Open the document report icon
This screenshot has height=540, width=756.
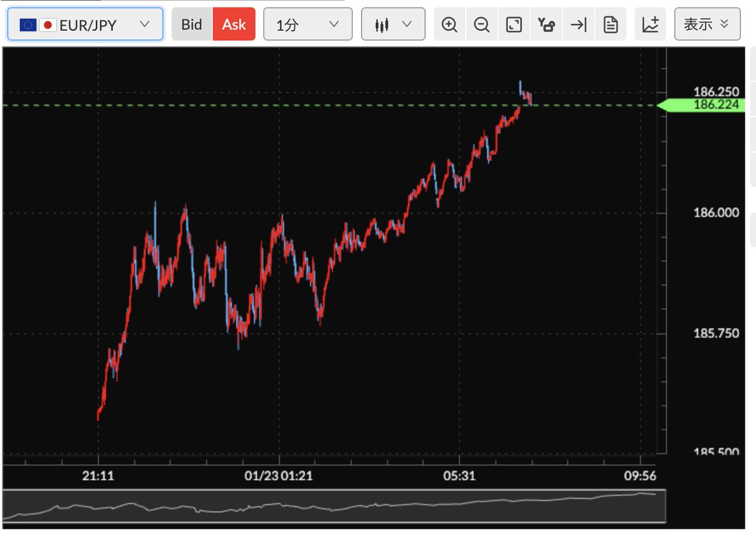pos(610,25)
